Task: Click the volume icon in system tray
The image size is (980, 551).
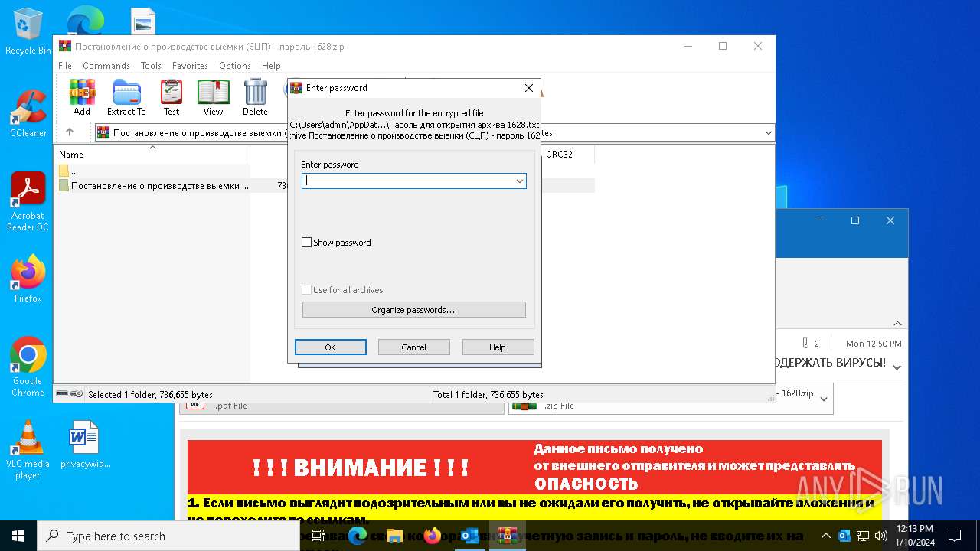Action: tap(880, 536)
